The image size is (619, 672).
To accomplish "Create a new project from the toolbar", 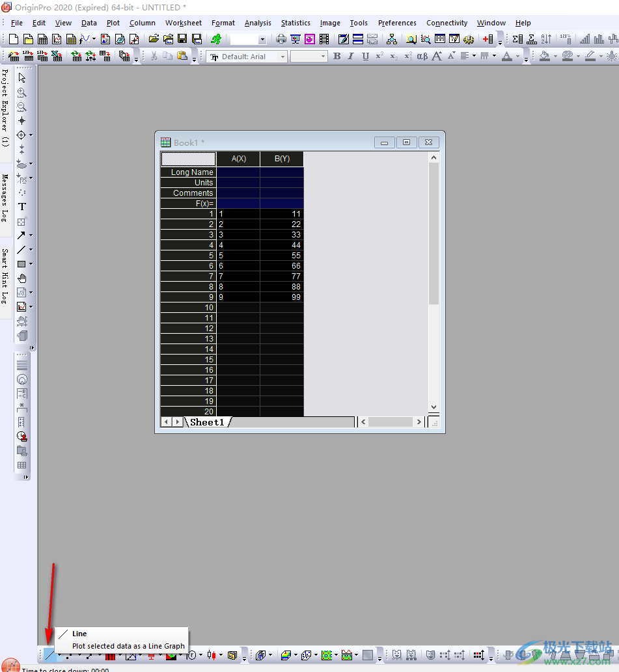I will (14, 40).
